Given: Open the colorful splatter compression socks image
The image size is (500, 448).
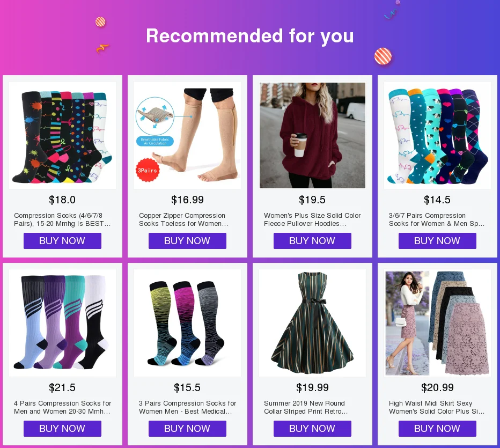Looking at the screenshot, I should 62,135.
